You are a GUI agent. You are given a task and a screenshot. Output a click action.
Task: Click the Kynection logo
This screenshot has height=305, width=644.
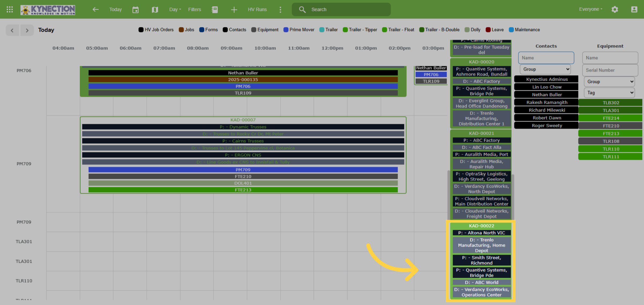(48, 10)
